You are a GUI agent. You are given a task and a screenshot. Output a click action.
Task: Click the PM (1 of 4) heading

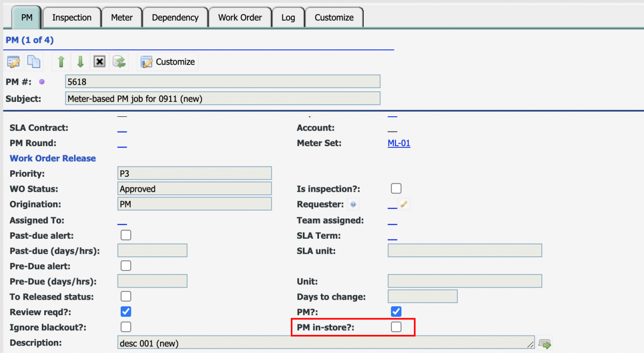[x=30, y=40]
